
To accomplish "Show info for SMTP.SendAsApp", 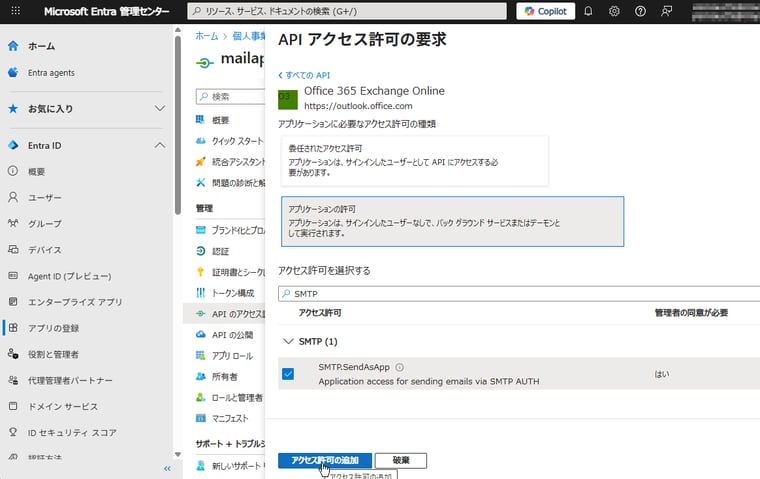I will (399, 367).
